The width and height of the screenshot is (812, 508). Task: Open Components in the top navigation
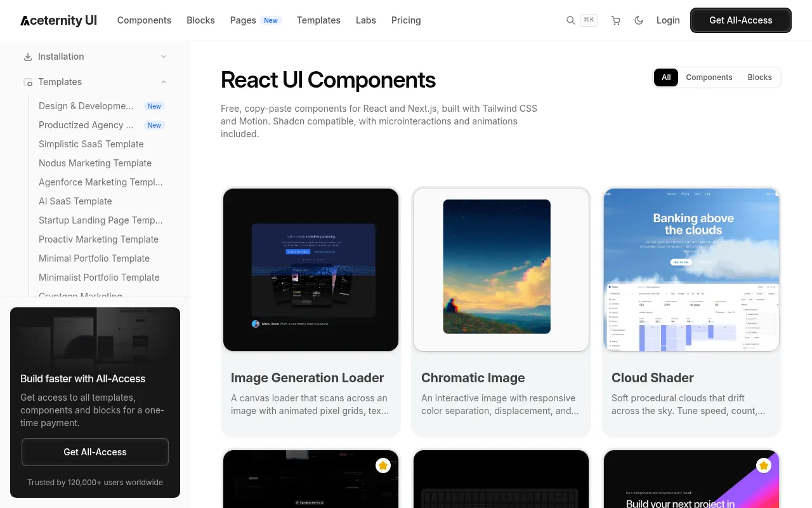click(144, 20)
